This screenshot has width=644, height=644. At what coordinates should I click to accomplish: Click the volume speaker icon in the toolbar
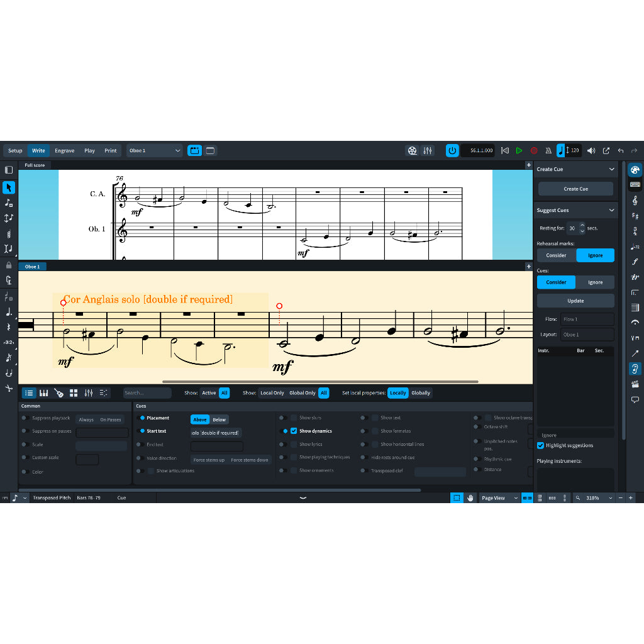coord(591,150)
